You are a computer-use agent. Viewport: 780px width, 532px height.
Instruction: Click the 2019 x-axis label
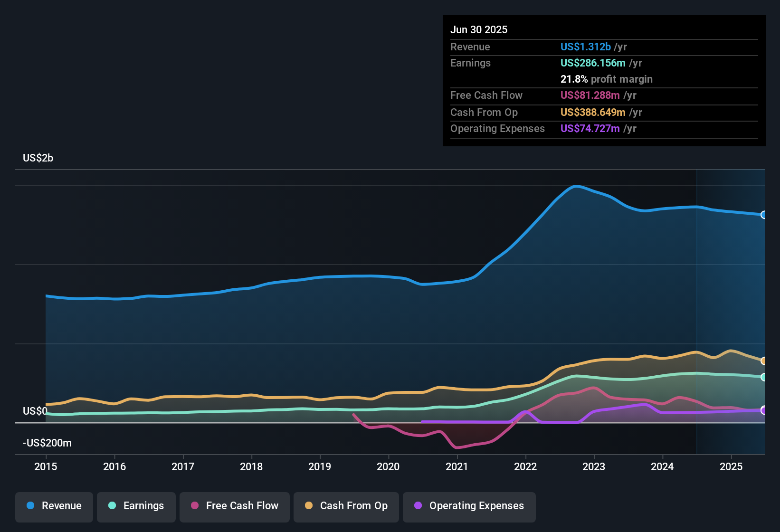(320, 466)
